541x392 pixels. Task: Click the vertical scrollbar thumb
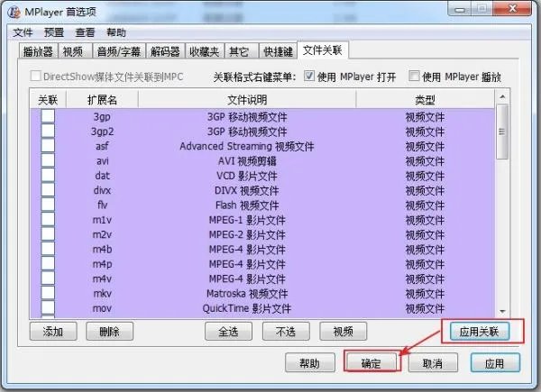[502, 132]
